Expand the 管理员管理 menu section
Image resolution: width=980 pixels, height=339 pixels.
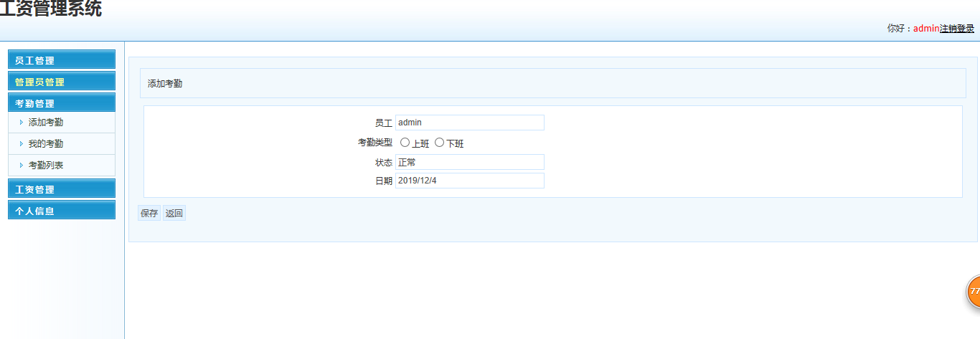point(62,81)
